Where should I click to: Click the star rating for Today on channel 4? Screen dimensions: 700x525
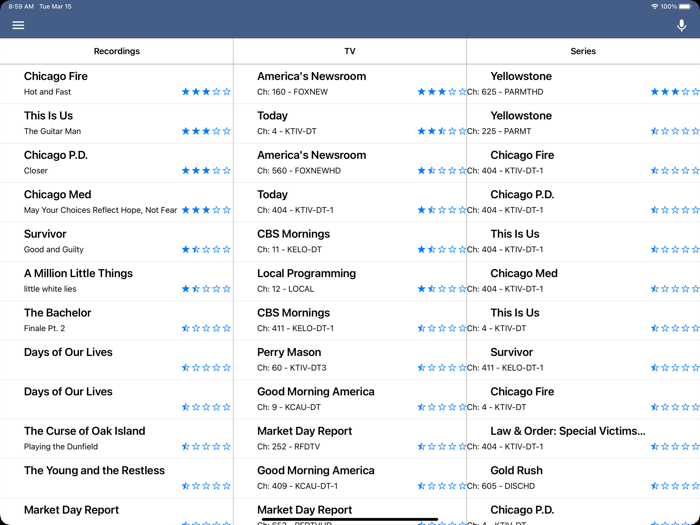tap(442, 131)
